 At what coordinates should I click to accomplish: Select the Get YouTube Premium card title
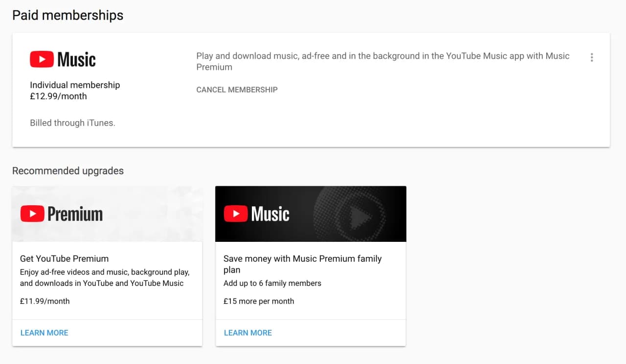64,258
